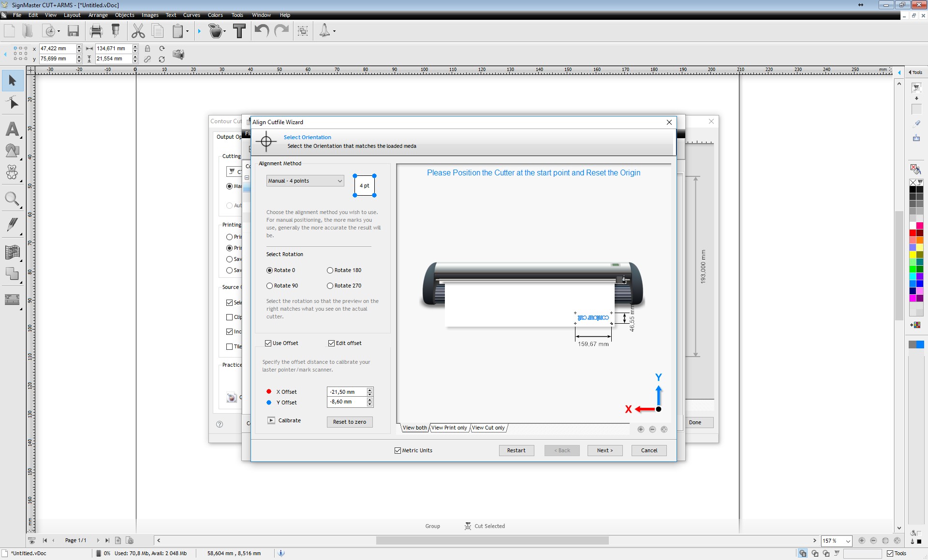Click the Restart button
The image size is (928, 560).
coord(516,450)
